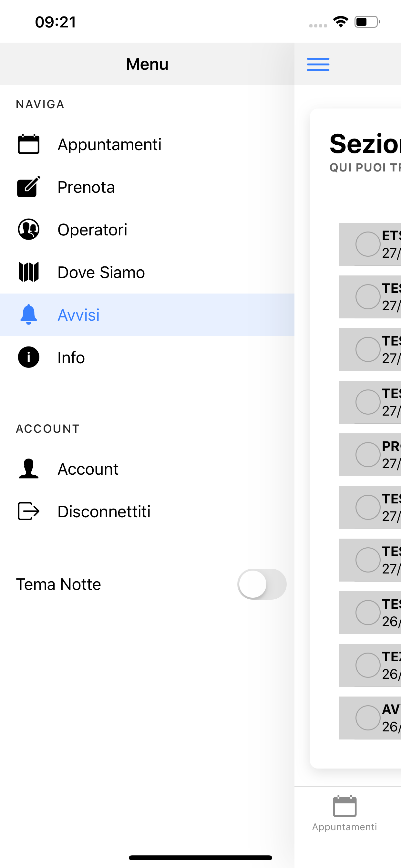Tap the Account person silhouette icon
The image size is (401, 868).
[29, 469]
